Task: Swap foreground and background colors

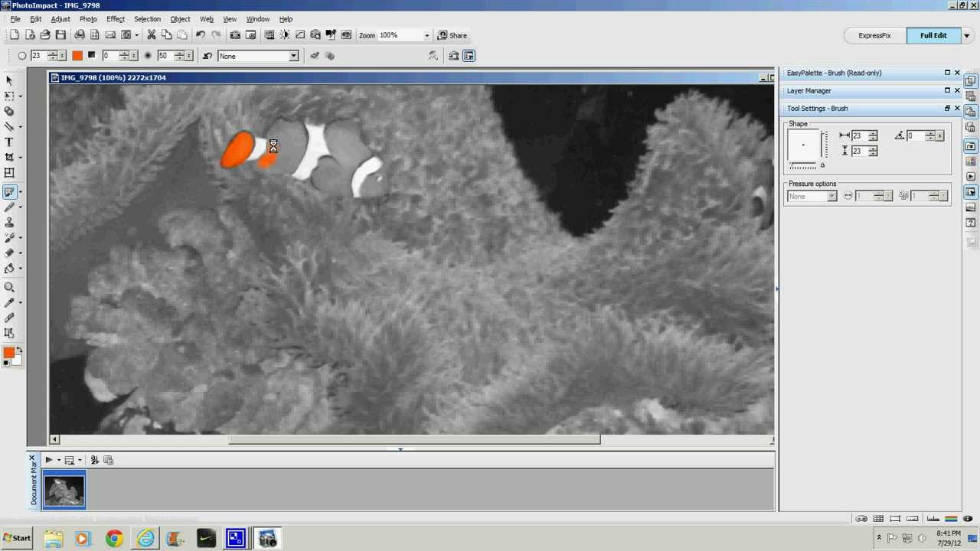Action: 19,350
